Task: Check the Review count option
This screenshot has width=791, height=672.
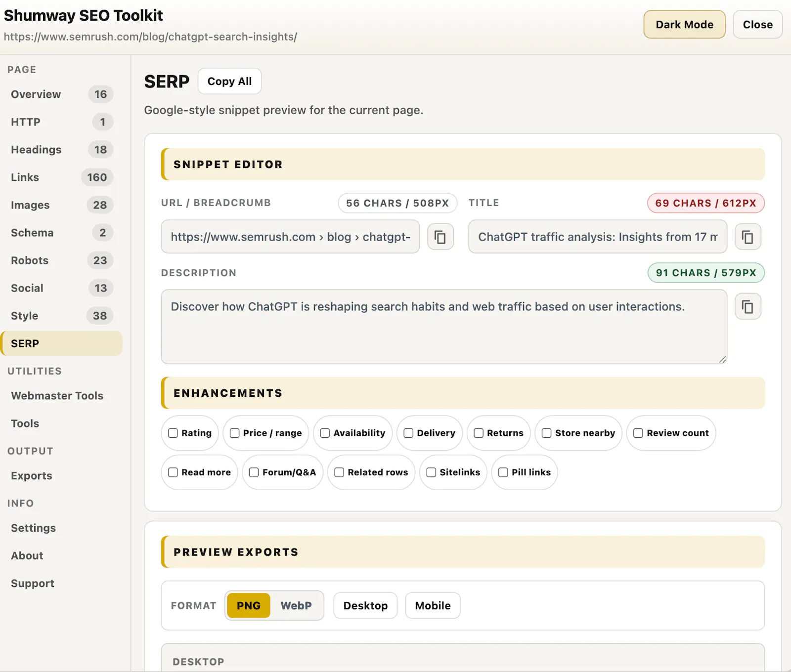Action: pyautogui.click(x=638, y=433)
